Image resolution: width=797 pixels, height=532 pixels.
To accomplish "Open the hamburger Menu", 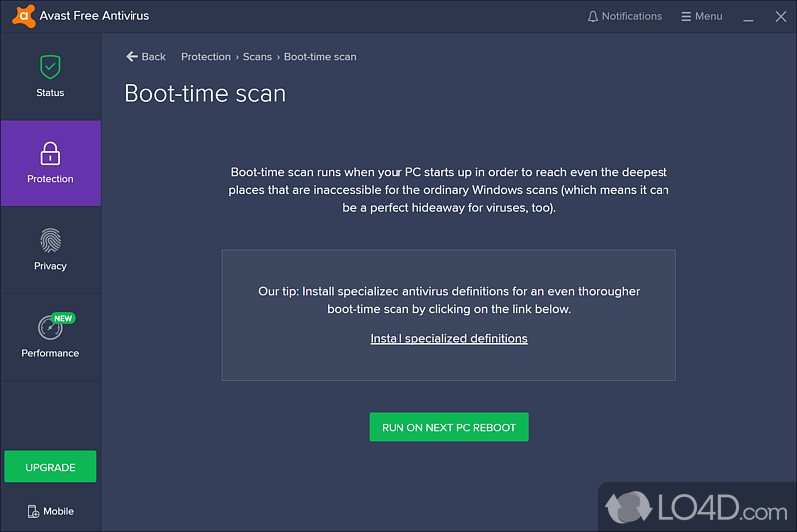I will tap(702, 16).
